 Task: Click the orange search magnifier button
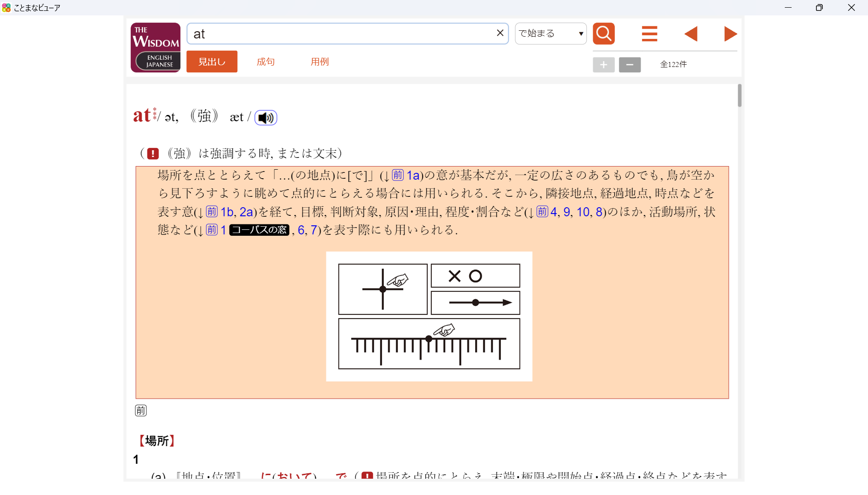click(604, 33)
